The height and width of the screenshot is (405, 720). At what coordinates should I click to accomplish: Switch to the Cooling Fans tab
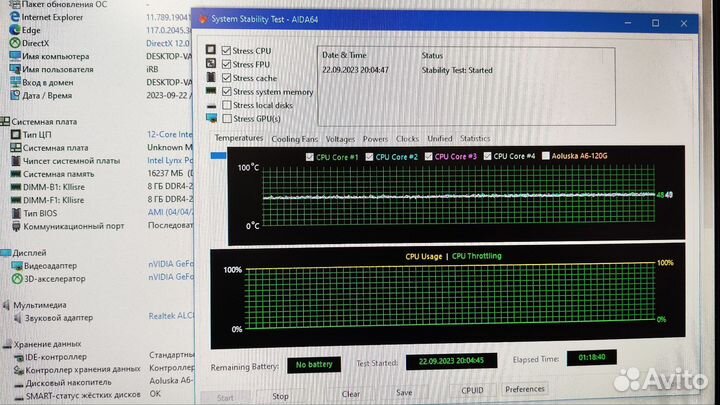[294, 139]
